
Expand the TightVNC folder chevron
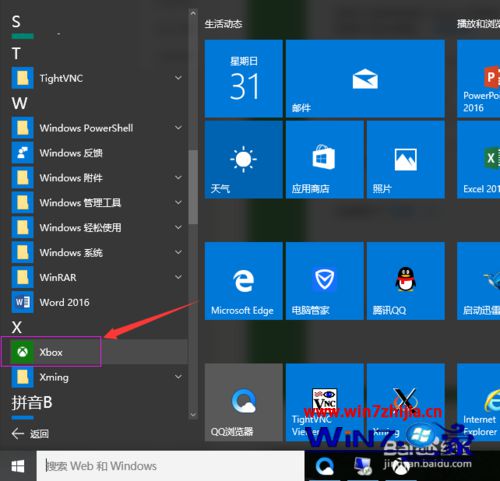click(x=178, y=78)
